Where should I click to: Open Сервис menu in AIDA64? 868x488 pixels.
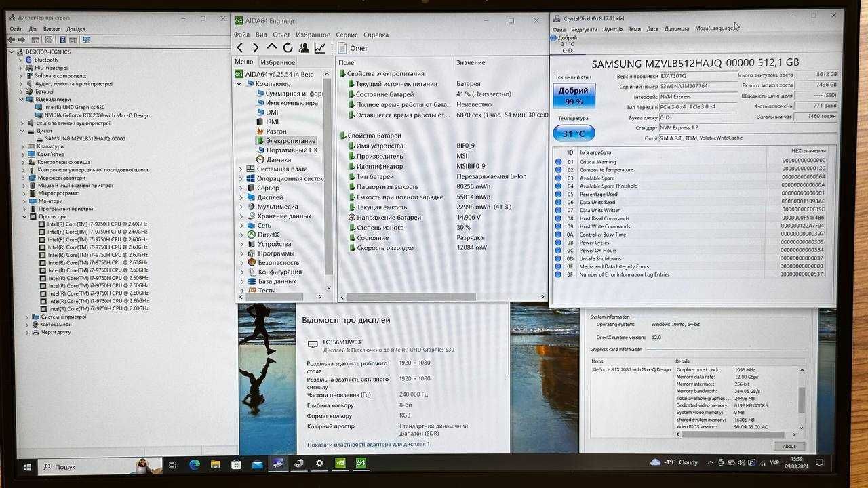[347, 35]
